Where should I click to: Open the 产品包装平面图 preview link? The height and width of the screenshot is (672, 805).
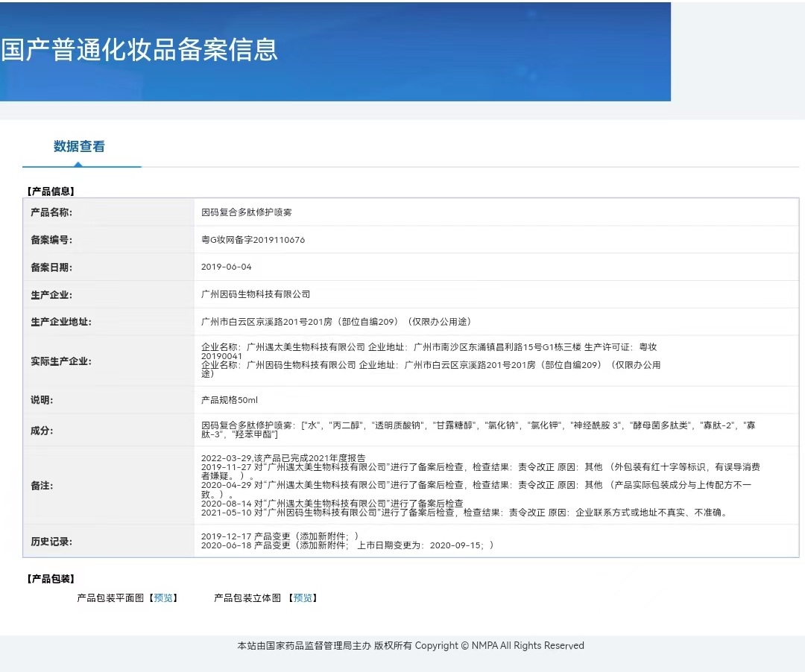[162, 597]
